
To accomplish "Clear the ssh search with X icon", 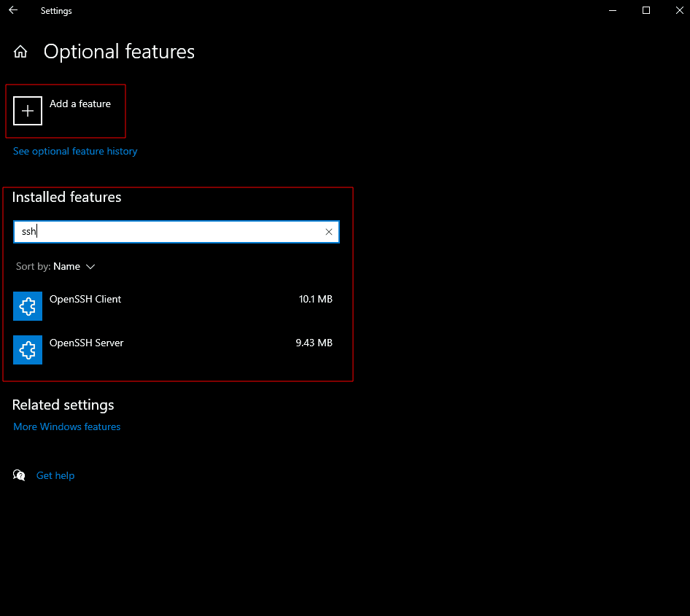I will click(329, 232).
